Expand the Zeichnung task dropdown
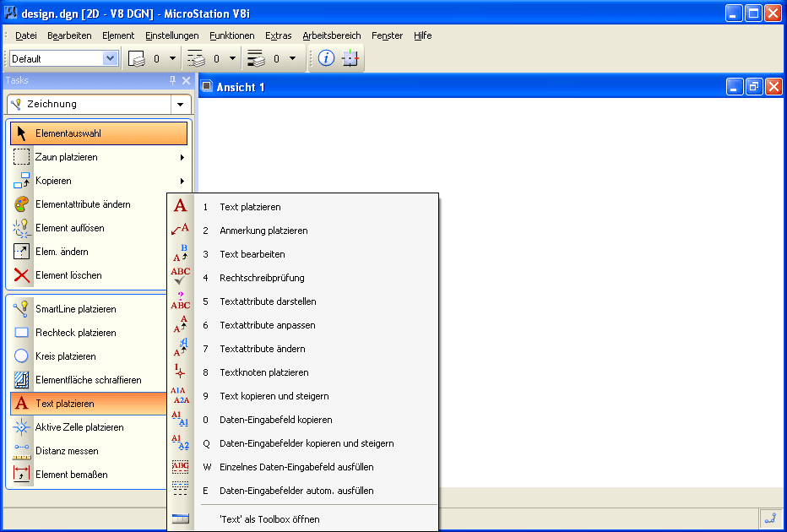This screenshot has height=532, width=787. pos(180,105)
